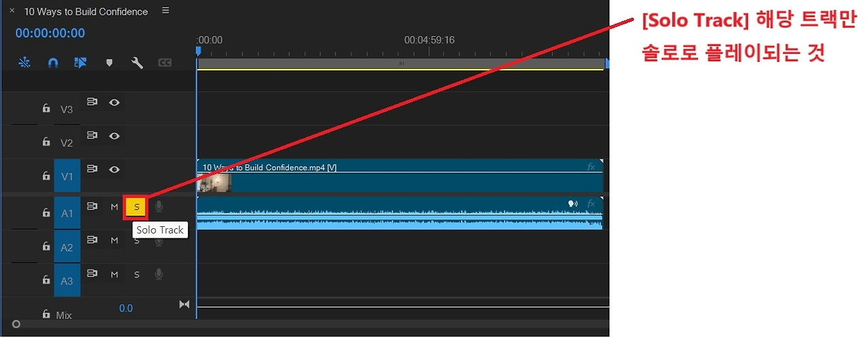Toggle insert and overwrite sequences as nests
The width and height of the screenshot is (868, 338).
(24, 62)
